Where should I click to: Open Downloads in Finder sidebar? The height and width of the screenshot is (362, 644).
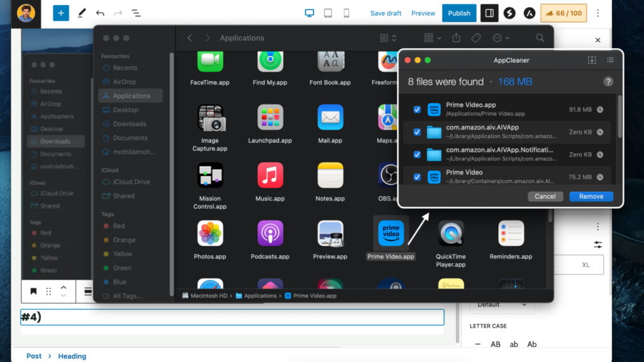pyautogui.click(x=130, y=124)
